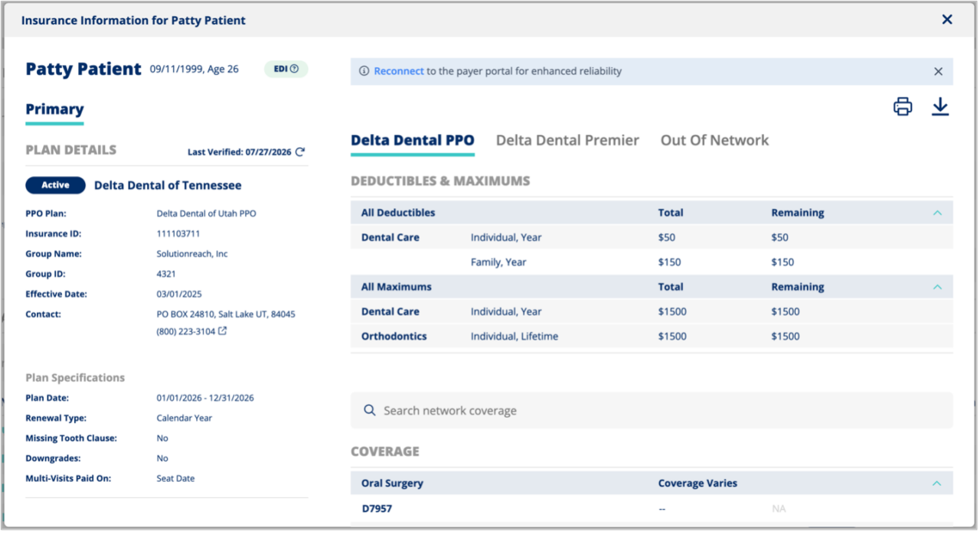Viewport: 980px width, 534px height.
Task: Collapse the All Maximums section
Action: [x=937, y=287]
